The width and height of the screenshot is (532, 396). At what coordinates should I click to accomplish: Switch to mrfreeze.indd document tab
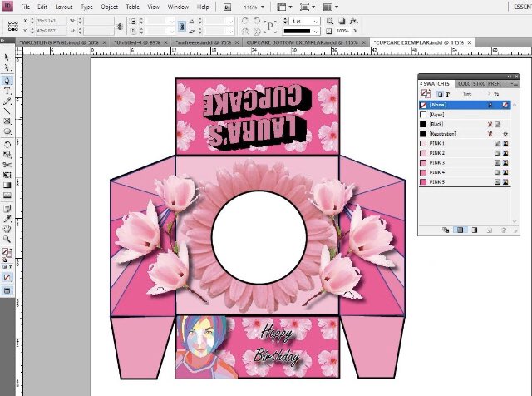pos(203,42)
